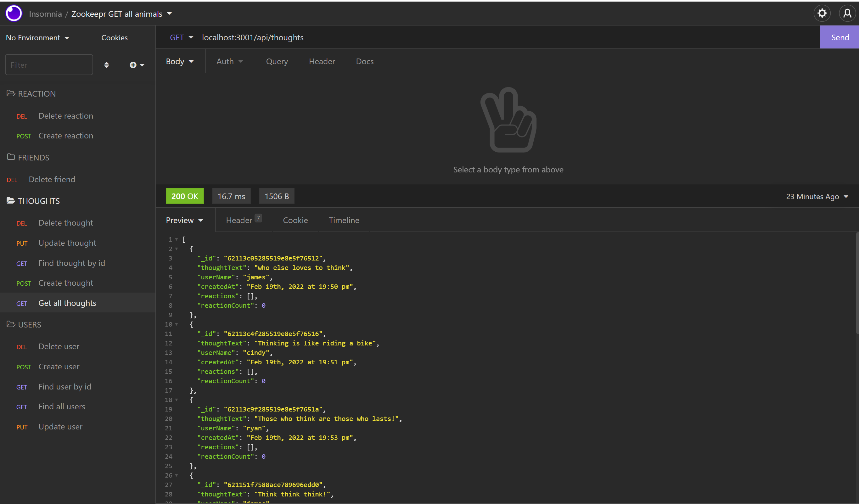Image resolution: width=859 pixels, height=504 pixels.
Task: Click the request URL field
Action: click(x=508, y=37)
